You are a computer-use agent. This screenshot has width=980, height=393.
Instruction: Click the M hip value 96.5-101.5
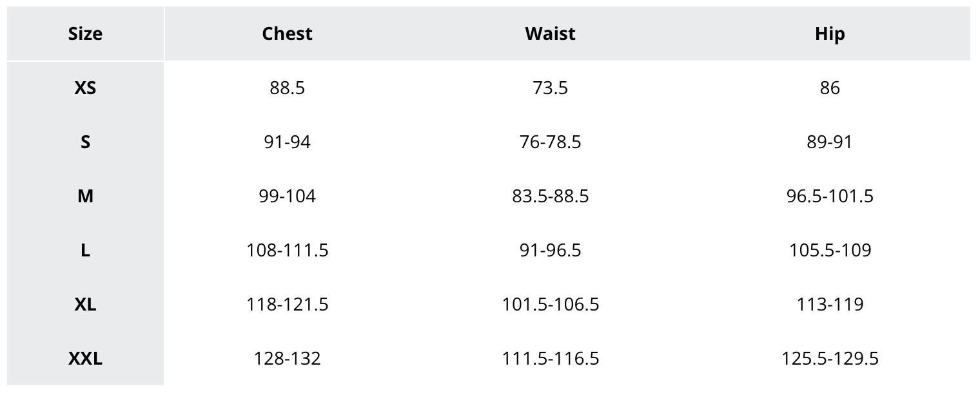point(829,196)
